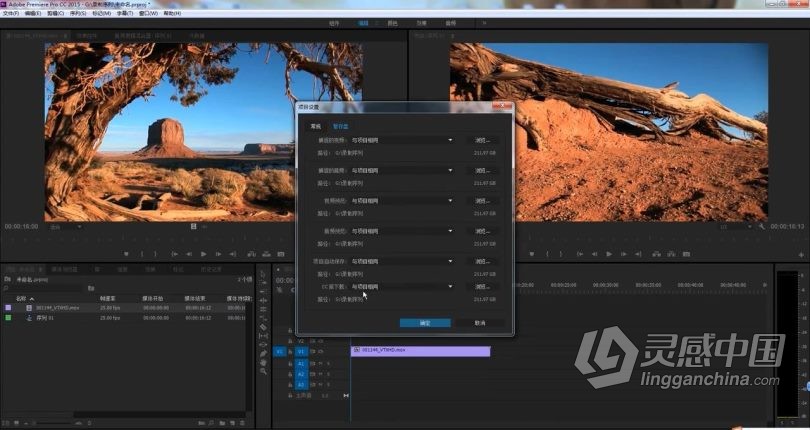Play the clip in the Source monitor

click(x=204, y=254)
